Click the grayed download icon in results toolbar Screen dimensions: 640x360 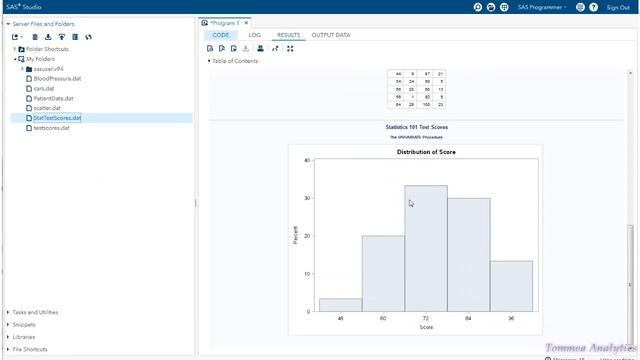[x=246, y=49]
